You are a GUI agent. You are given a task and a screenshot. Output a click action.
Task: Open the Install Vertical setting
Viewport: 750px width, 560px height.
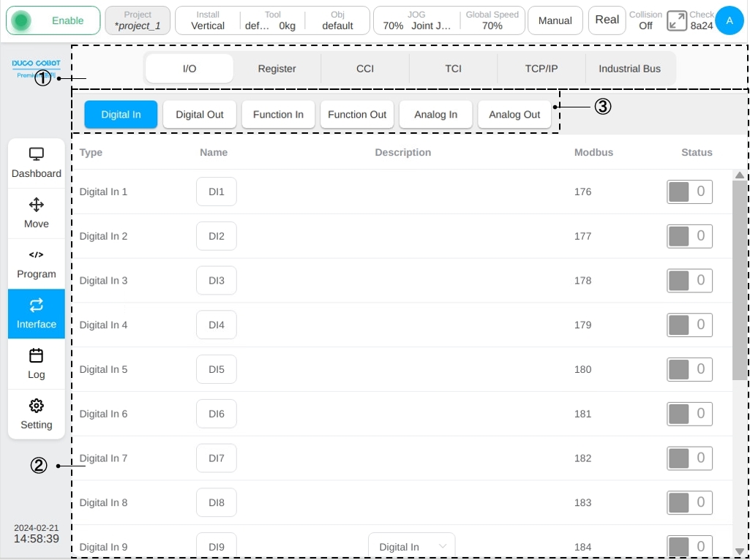click(208, 20)
